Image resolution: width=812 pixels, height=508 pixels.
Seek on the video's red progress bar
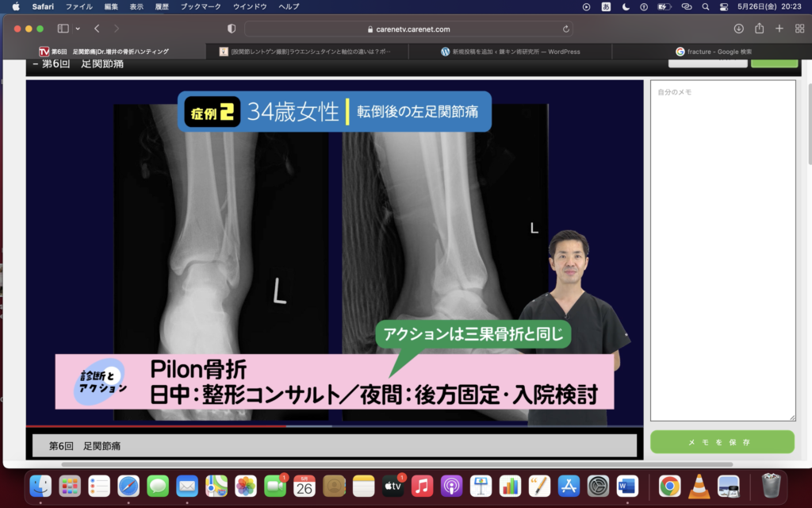click(x=159, y=426)
